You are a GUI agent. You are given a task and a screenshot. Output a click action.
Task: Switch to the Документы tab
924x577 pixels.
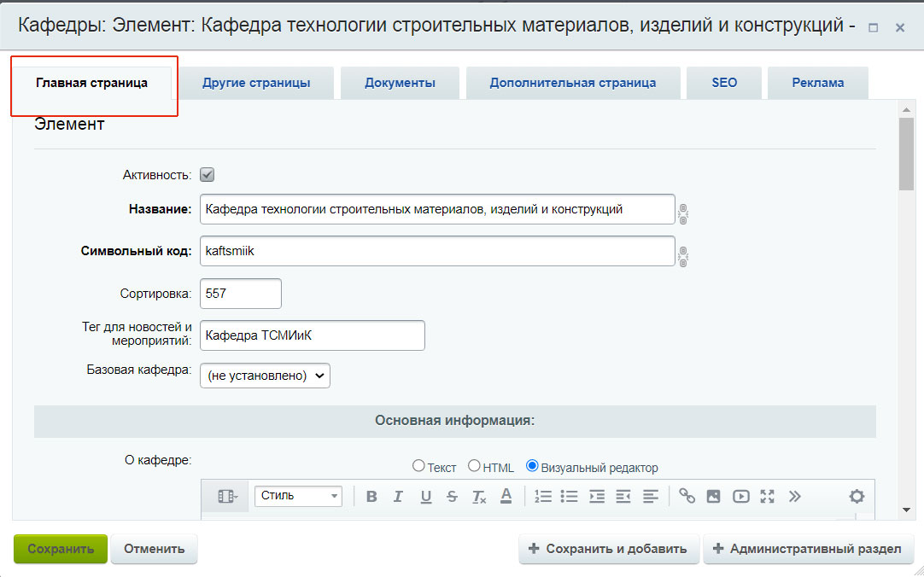400,83
